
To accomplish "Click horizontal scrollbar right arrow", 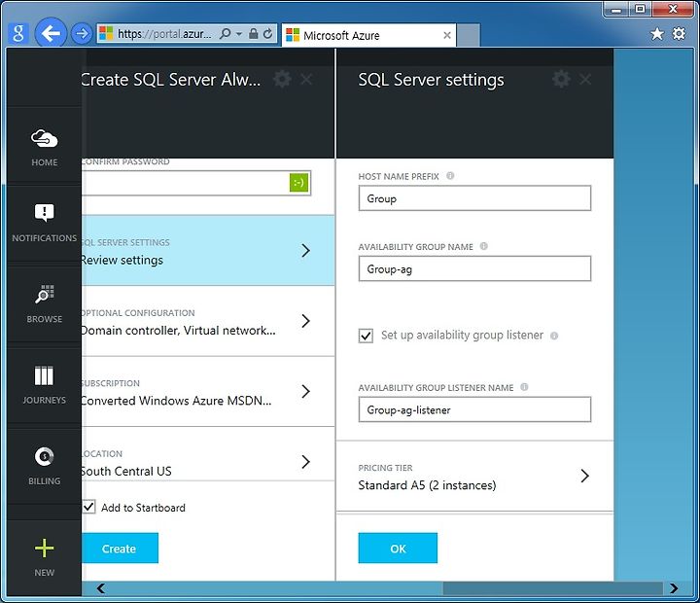I will 674,588.
